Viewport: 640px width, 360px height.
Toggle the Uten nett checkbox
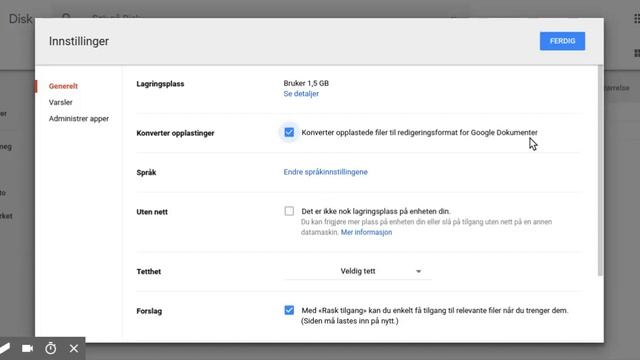coord(289,211)
